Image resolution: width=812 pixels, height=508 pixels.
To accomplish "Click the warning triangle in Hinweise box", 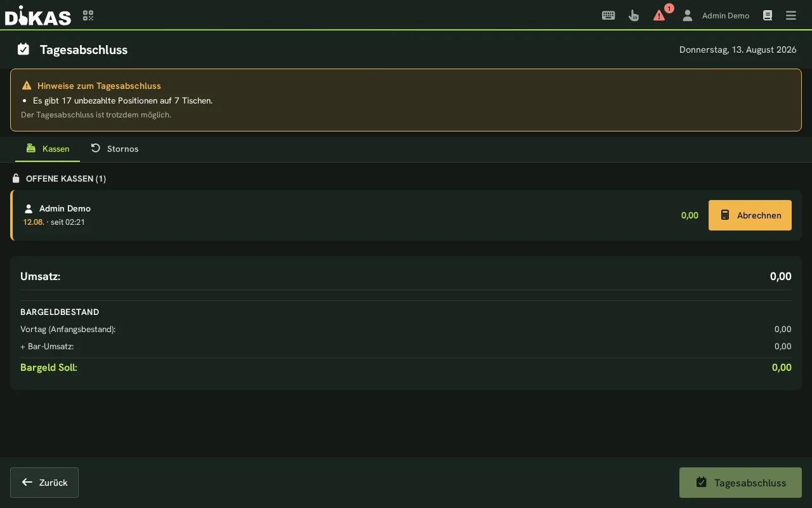I will [27, 86].
